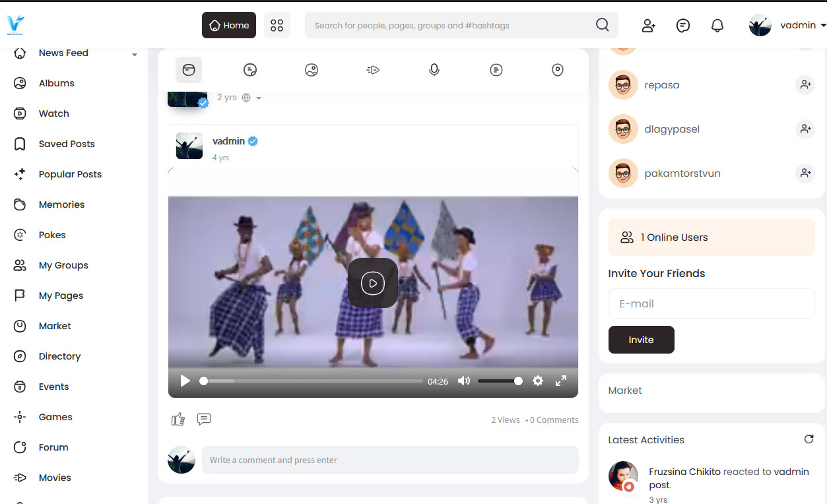Select the all posts filter tab icon

pyautogui.click(x=189, y=70)
